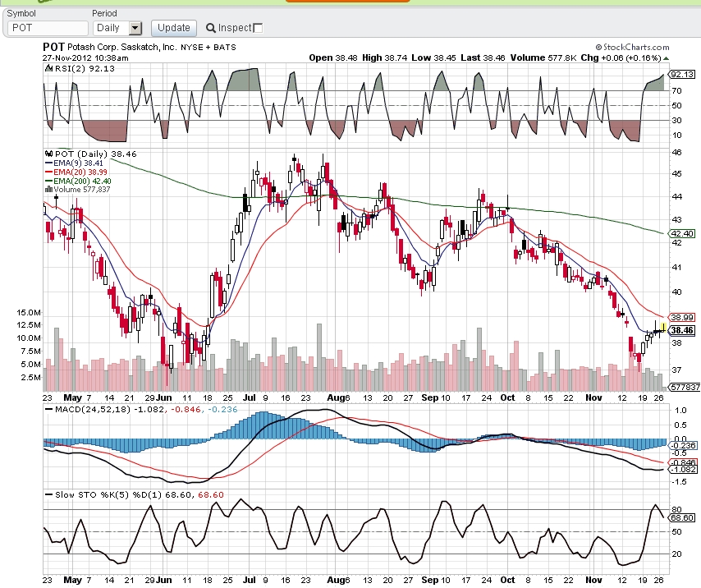Image resolution: width=701 pixels, height=588 pixels.
Task: Click the 'Open 38.48' header value
Action: coord(333,57)
